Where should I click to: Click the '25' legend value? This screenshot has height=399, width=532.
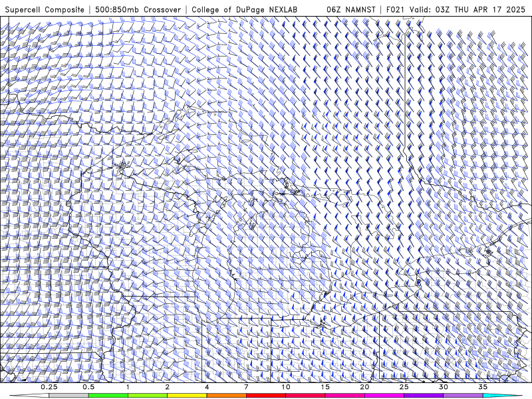click(x=404, y=387)
